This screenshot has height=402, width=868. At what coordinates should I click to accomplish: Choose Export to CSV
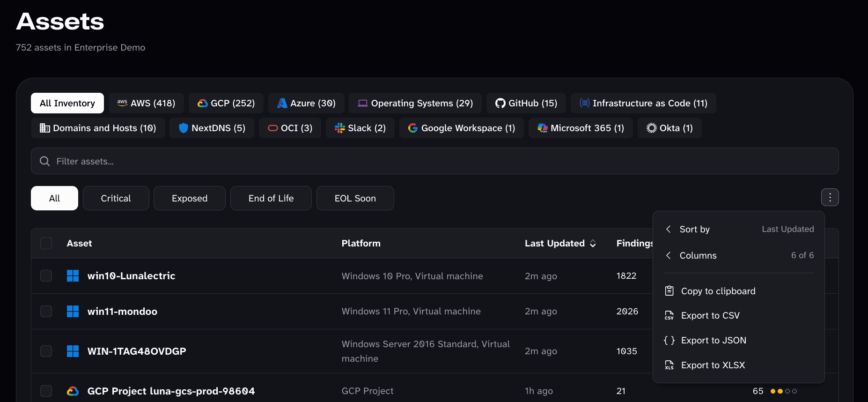739,315
